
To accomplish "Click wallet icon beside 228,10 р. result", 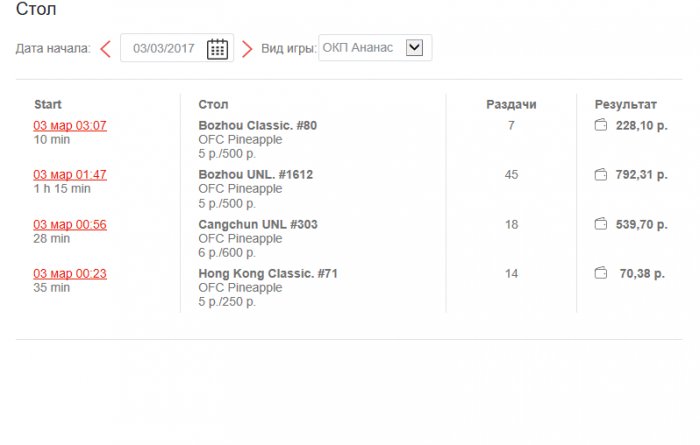I will tap(601, 125).
